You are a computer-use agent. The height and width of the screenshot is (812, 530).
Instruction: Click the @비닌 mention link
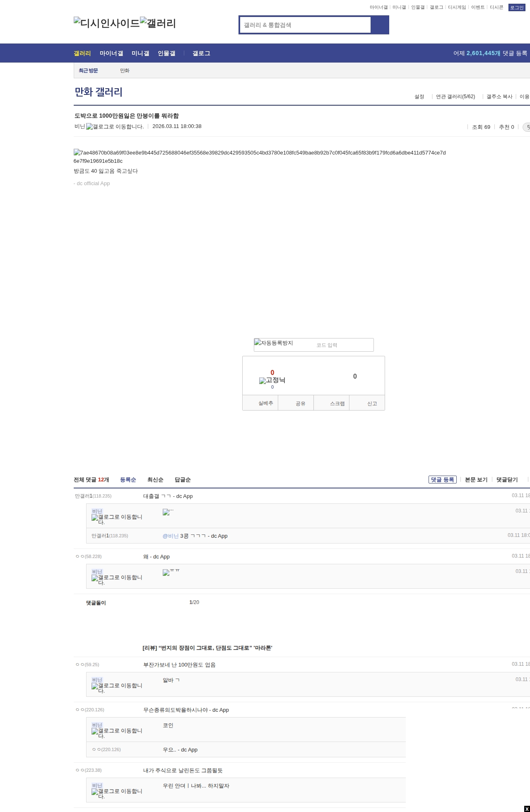(x=171, y=536)
